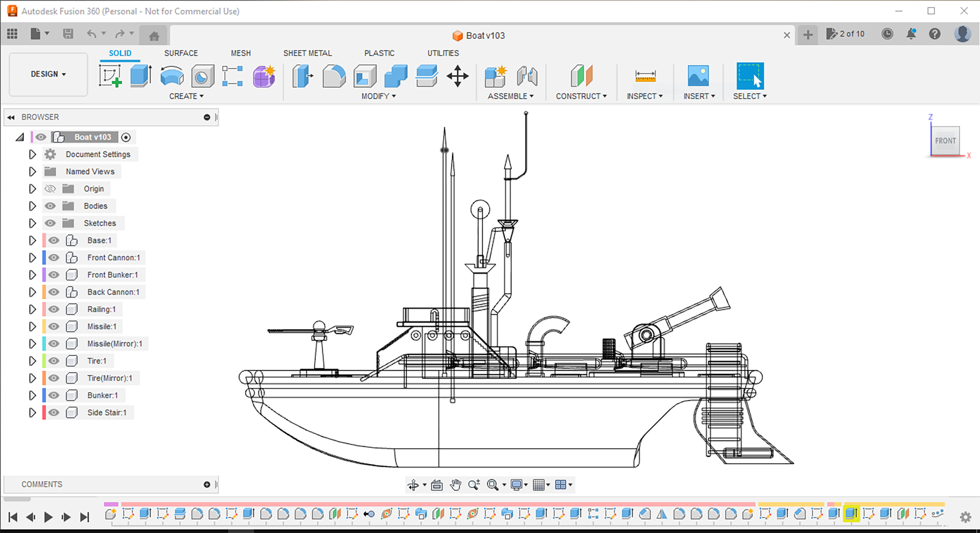Select the Shell tool
Image resolution: width=980 pixels, height=533 pixels.
pyautogui.click(x=365, y=76)
